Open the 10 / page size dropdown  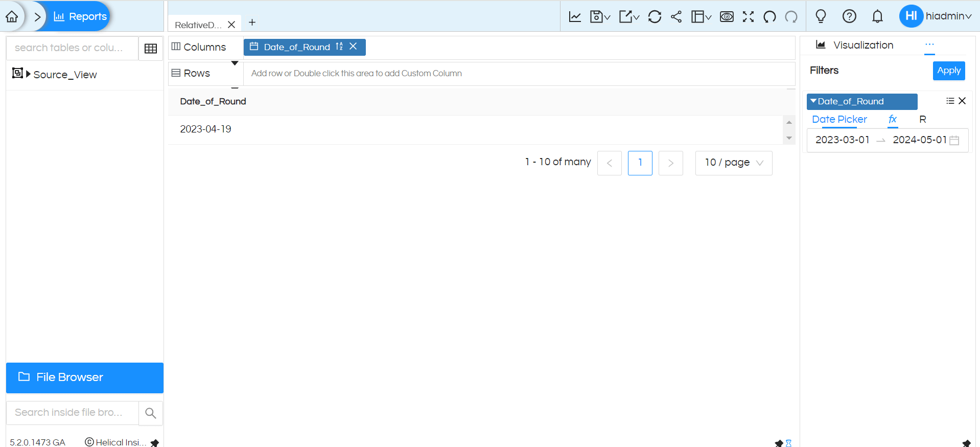click(x=734, y=163)
